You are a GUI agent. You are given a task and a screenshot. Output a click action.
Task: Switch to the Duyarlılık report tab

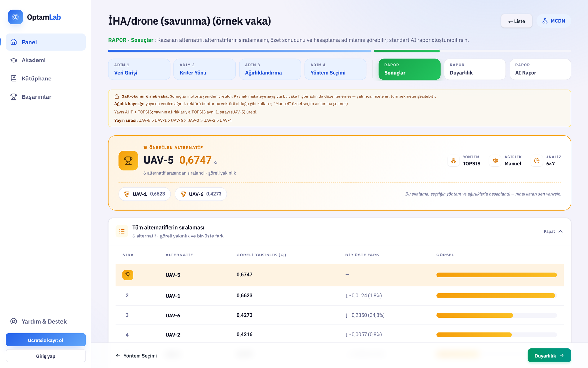(475, 69)
